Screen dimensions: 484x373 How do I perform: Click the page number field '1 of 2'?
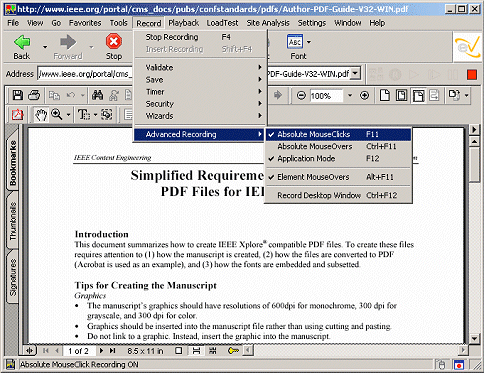click(78, 351)
